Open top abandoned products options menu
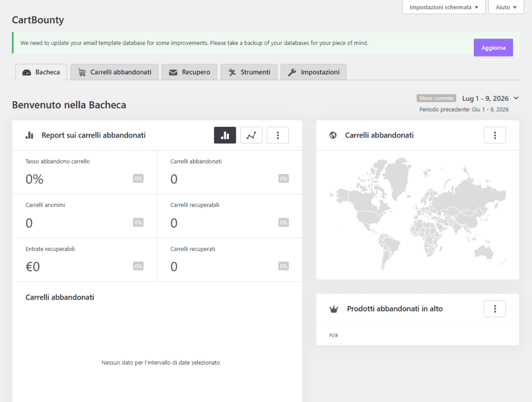 pyautogui.click(x=495, y=309)
